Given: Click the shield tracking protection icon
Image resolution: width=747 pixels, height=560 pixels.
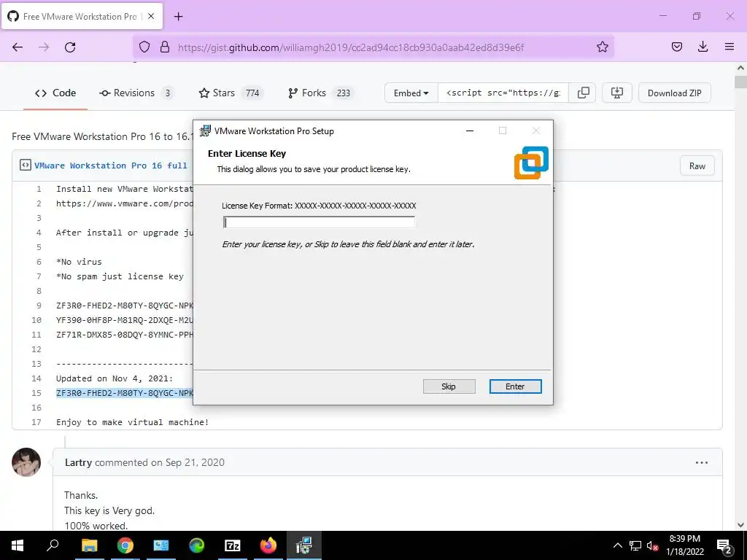Looking at the screenshot, I should pos(144,47).
